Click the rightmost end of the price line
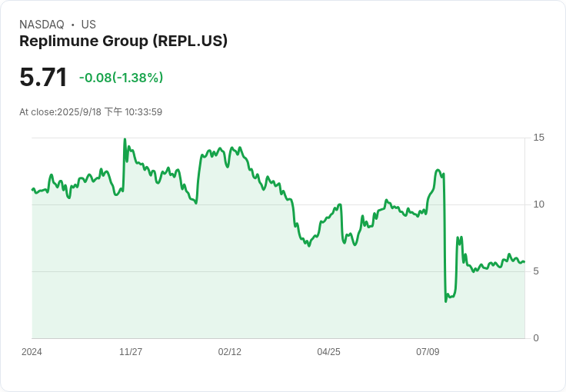Screen dimensions: 566x392 tap(524, 262)
